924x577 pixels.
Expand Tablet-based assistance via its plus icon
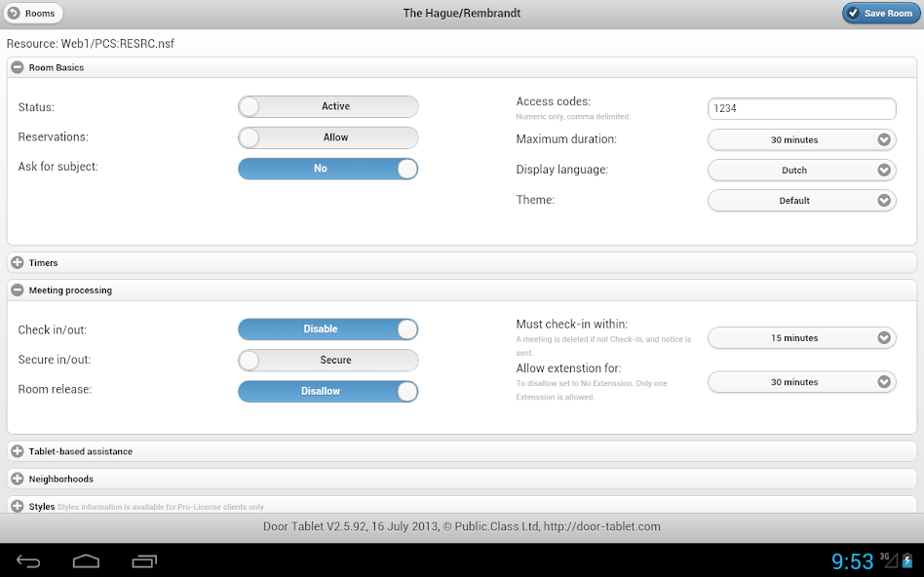pos(18,451)
